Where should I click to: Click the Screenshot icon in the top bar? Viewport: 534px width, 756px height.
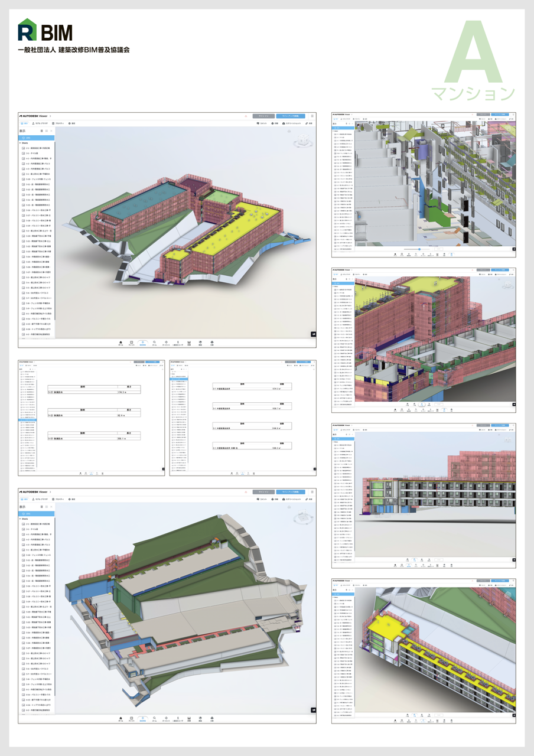pos(284,123)
